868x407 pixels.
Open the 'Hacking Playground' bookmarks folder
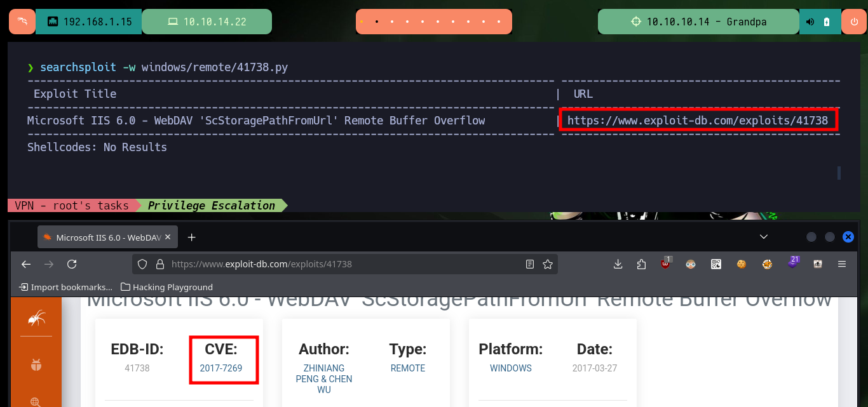(166, 287)
